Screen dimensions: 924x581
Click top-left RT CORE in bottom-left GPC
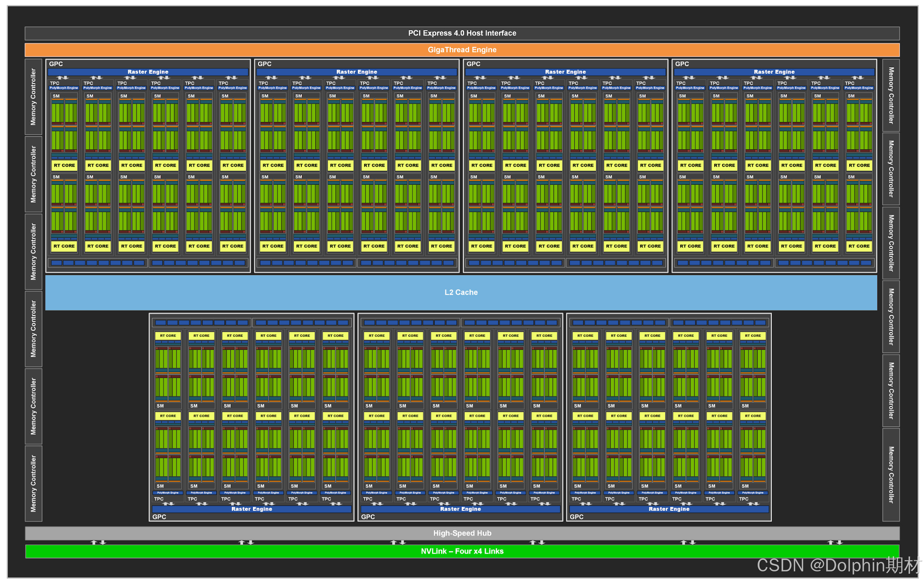pyautogui.click(x=168, y=336)
